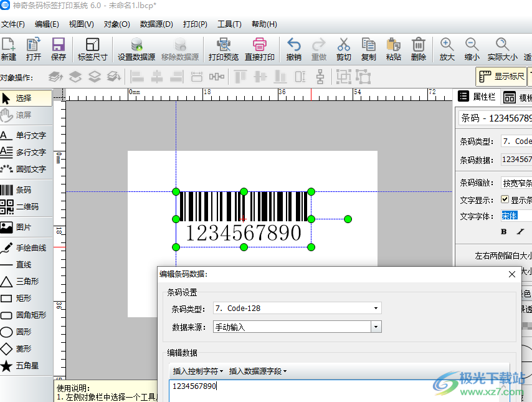Open the 打印(P) menu
Image resolution: width=532 pixels, height=402 pixels.
click(195, 24)
